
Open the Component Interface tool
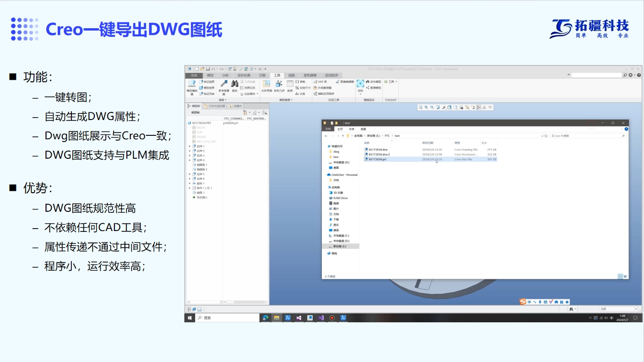click(x=267, y=86)
